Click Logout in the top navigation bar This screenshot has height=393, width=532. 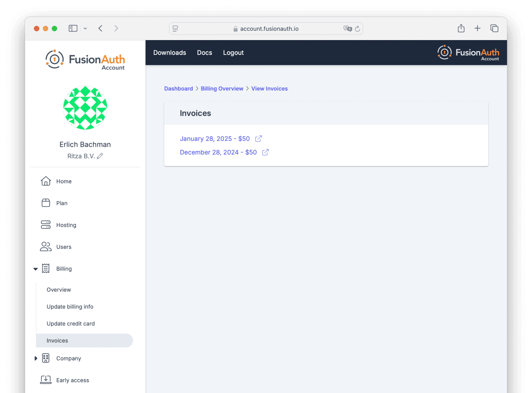coord(233,52)
